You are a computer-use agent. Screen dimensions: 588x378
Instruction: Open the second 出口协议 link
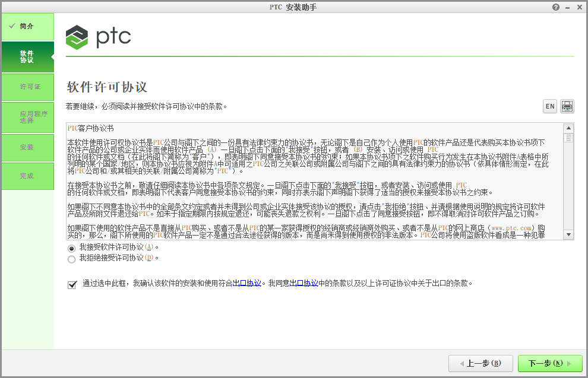click(304, 283)
